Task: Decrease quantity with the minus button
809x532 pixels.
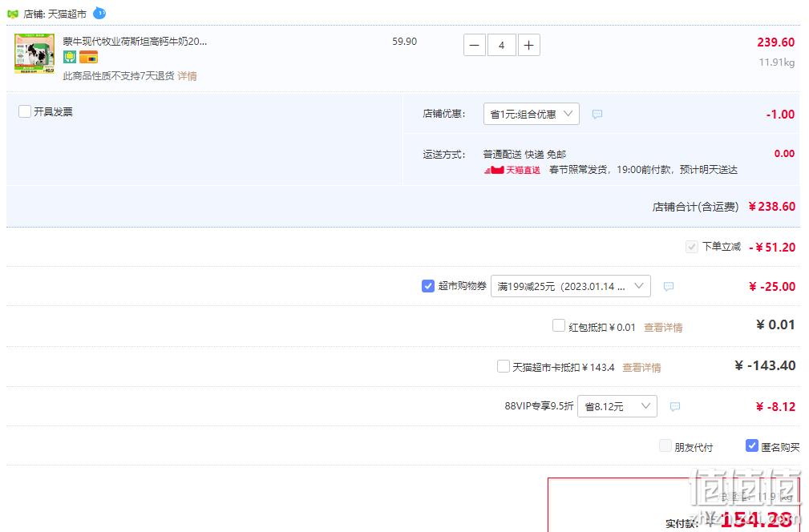Action: coord(474,46)
